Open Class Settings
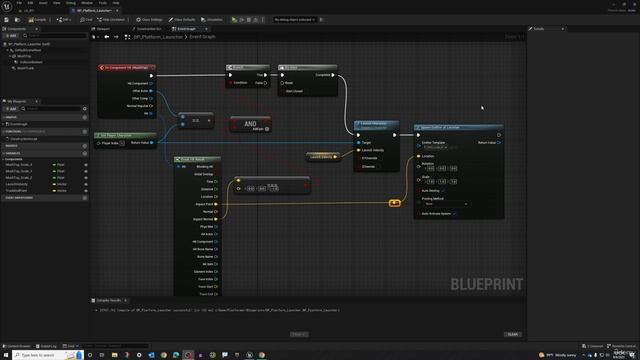Screen dimensions: 640x360 [x=149, y=20]
